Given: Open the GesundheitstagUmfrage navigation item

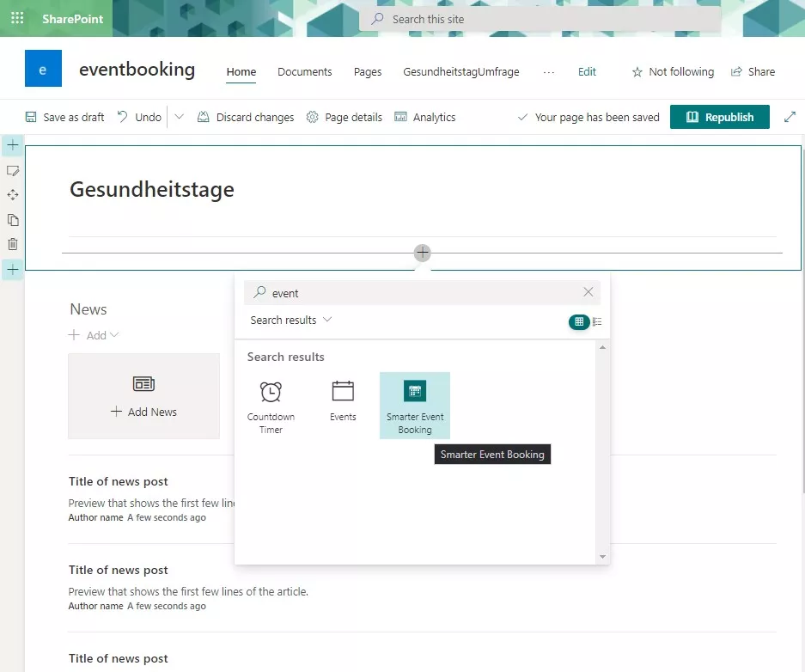Looking at the screenshot, I should point(460,72).
